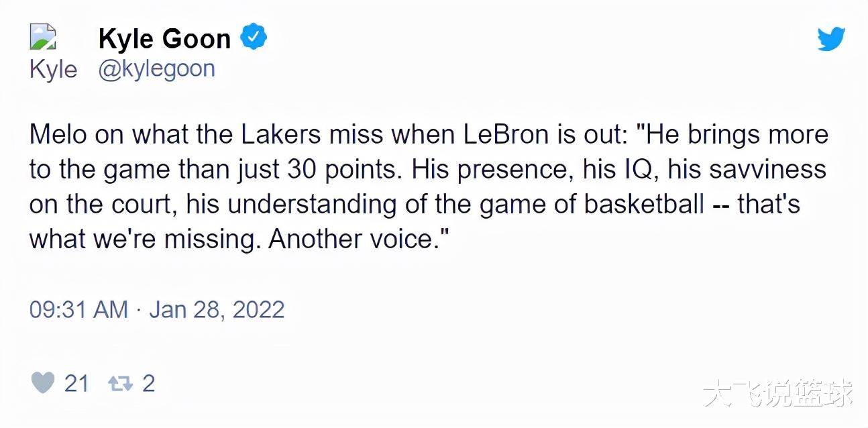Click the 09:31 AM timestamp
Image resolution: width=868 pixels, height=428 pixels.
[78, 309]
